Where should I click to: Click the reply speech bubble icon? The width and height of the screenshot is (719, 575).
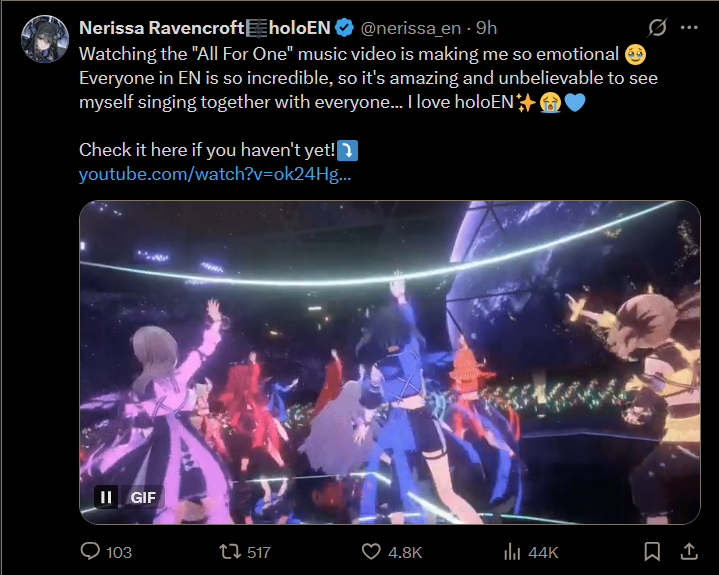[x=90, y=551]
